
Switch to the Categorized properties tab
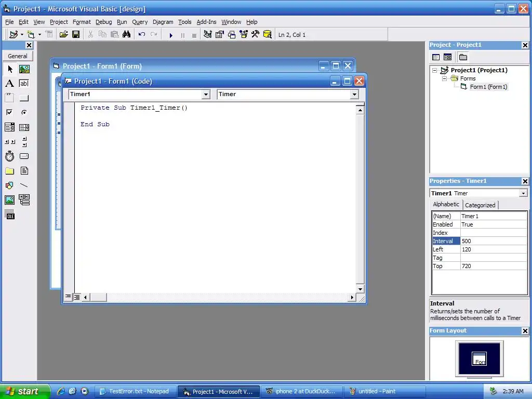480,205
